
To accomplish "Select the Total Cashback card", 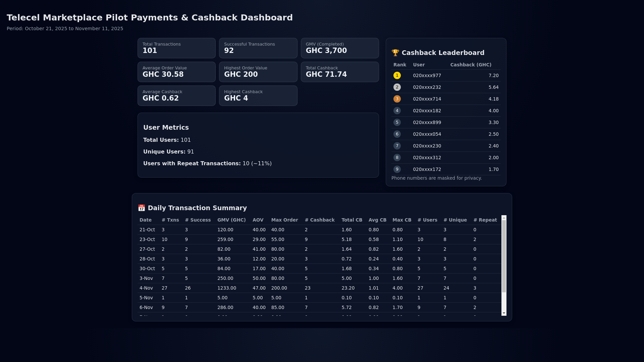I will point(340,72).
